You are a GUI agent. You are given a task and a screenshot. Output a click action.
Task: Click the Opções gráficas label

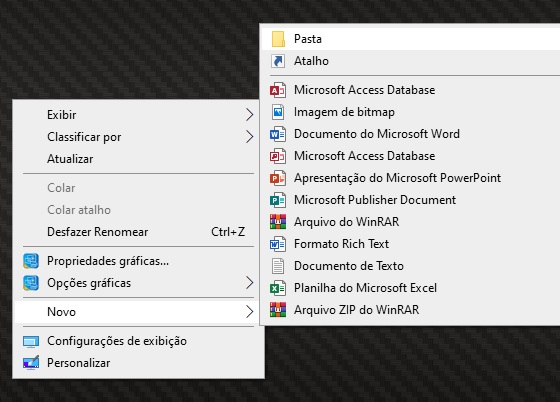click(89, 283)
